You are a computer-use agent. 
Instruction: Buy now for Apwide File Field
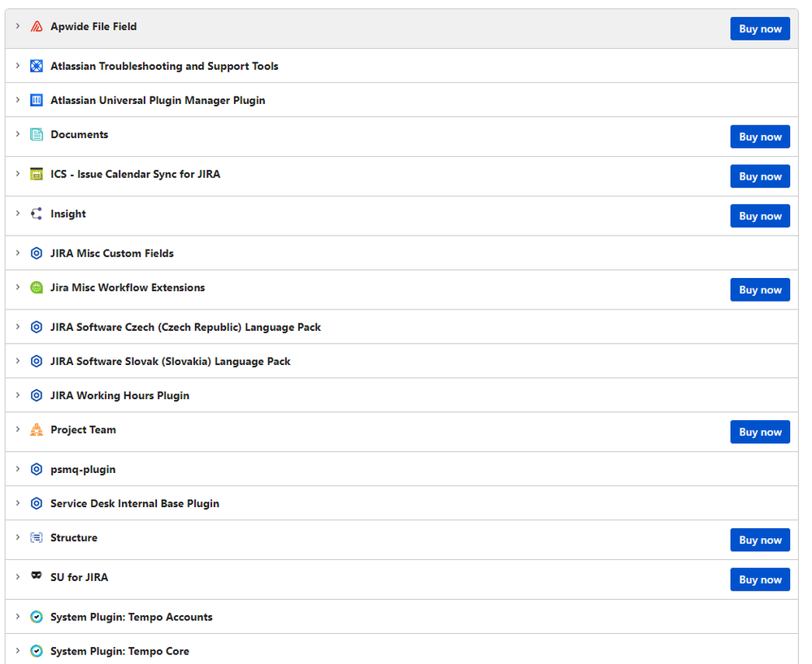coord(760,29)
